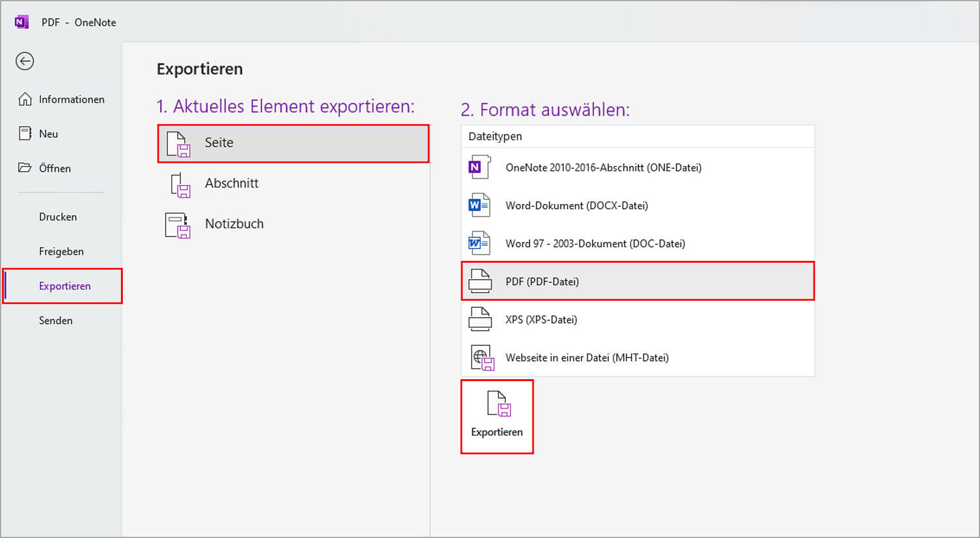Click the XPS file type icon

click(x=480, y=319)
